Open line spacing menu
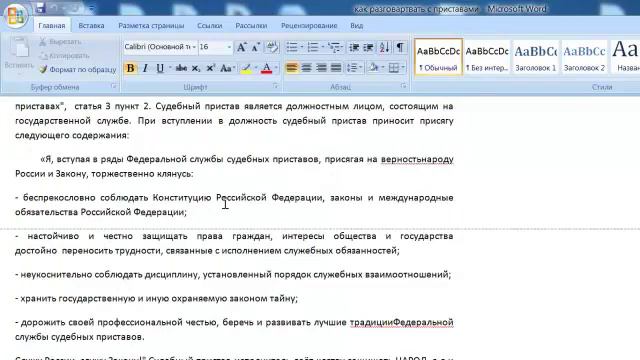 (354, 68)
